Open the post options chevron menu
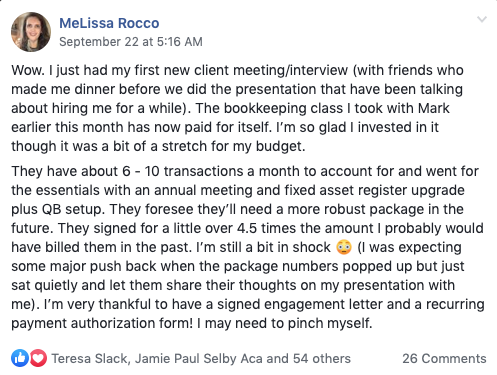This screenshot has width=497, height=375. pos(482,19)
